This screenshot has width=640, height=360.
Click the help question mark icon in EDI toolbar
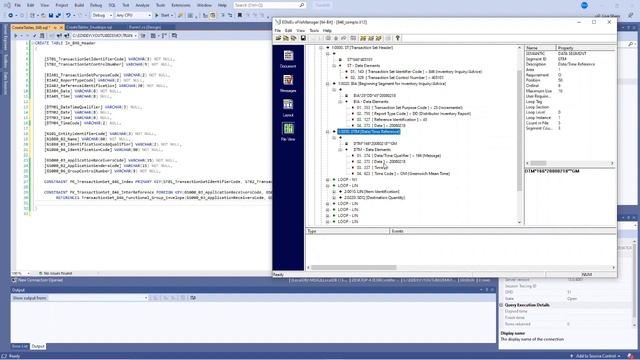pos(398,38)
